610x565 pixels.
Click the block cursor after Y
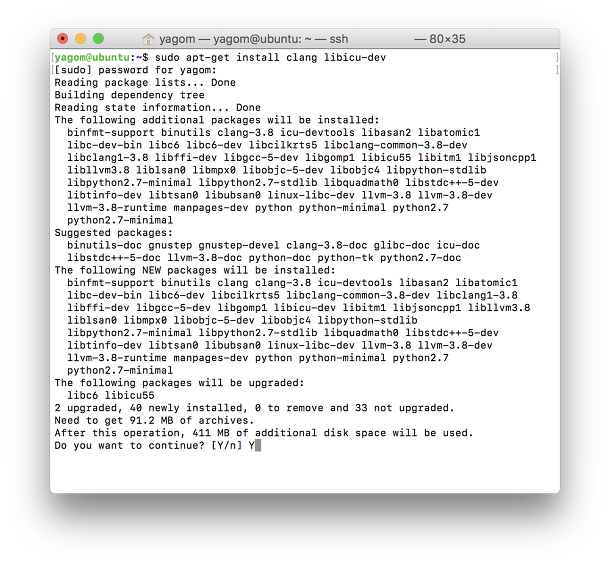pyautogui.click(x=258, y=446)
